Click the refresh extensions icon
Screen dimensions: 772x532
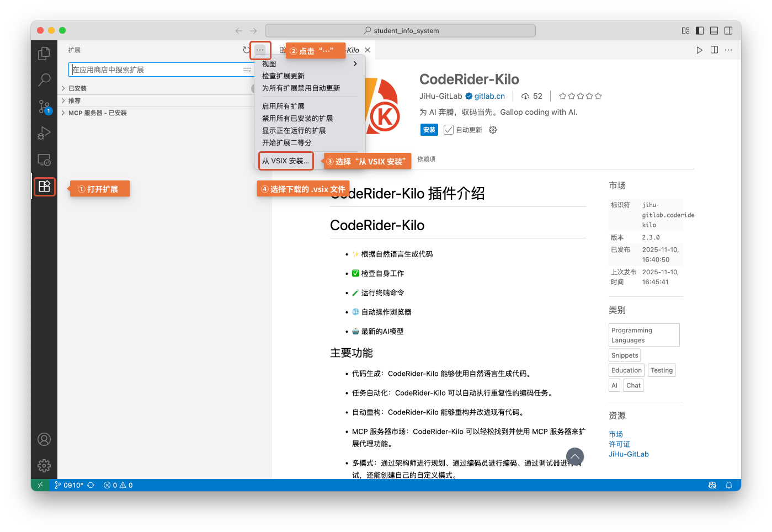(246, 50)
